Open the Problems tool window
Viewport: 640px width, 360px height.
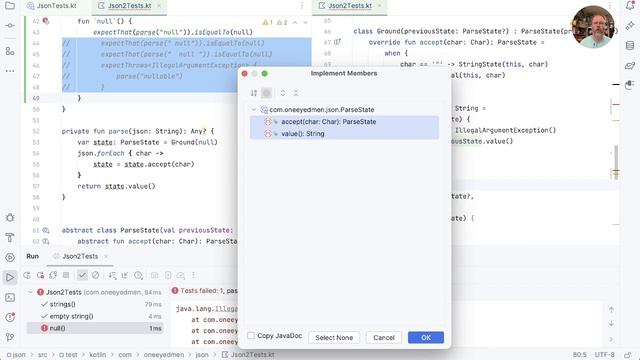(x=10, y=317)
